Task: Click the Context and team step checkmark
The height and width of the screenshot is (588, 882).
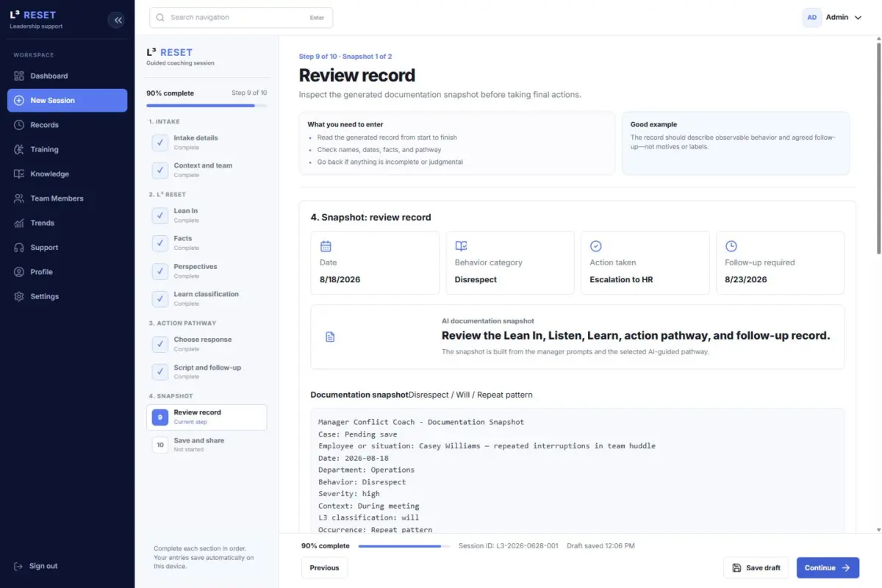Action: 159,170
